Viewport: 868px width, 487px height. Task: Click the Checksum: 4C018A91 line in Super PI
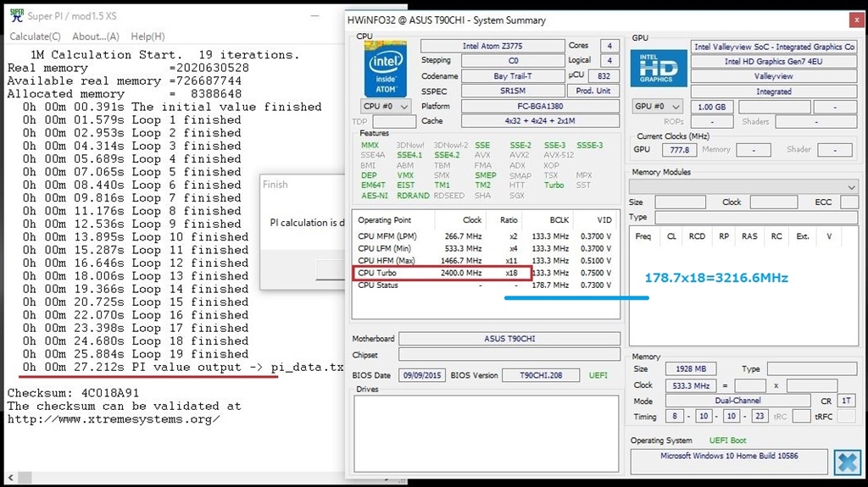73,393
